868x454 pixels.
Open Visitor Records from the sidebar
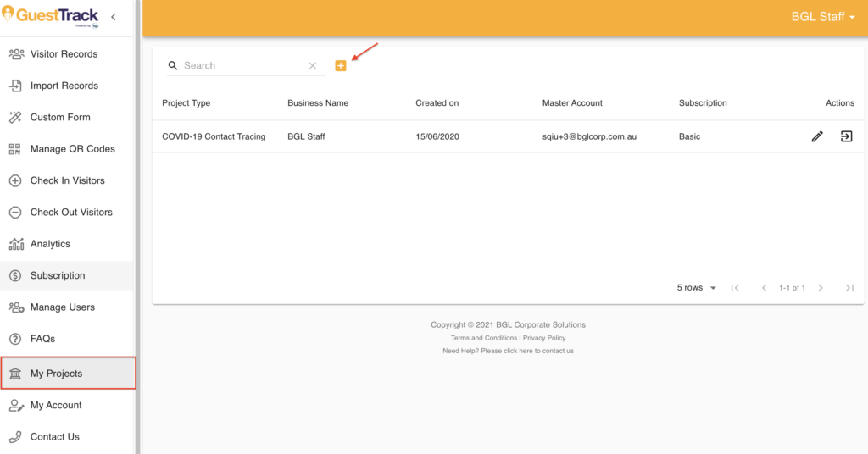64,54
